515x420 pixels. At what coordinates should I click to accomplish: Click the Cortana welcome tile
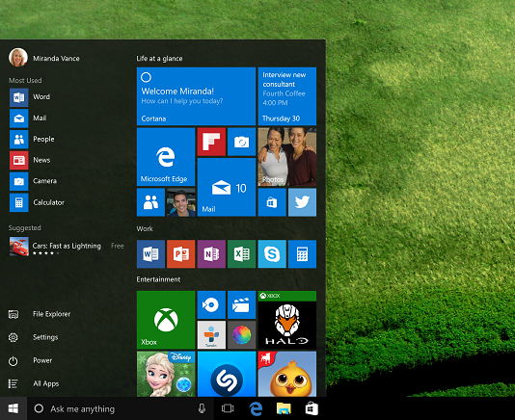coord(196,96)
